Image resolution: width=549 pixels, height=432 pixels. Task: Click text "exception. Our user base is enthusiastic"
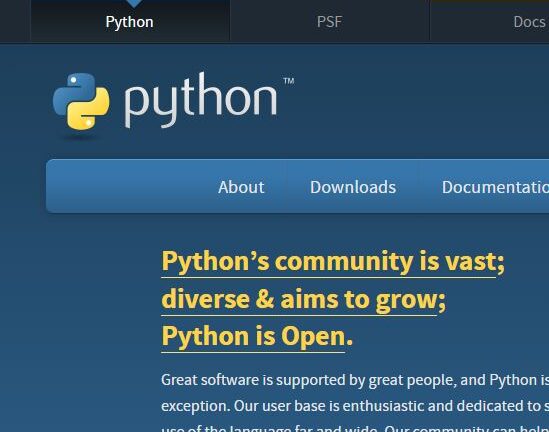(293, 406)
